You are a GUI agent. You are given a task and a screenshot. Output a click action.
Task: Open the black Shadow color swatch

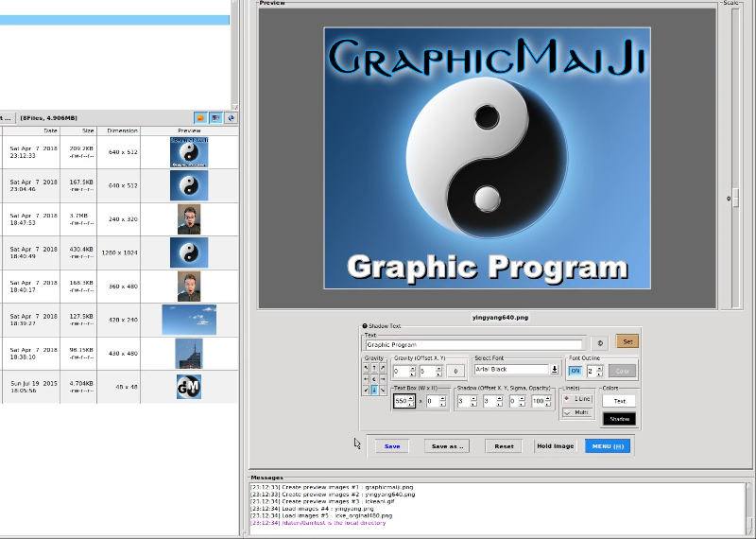coord(620,419)
